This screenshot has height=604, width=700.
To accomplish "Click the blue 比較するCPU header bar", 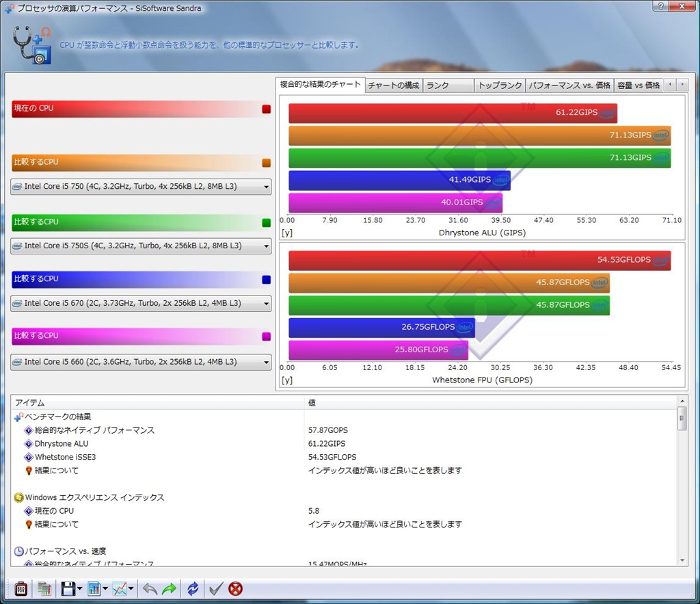I will pos(141,279).
